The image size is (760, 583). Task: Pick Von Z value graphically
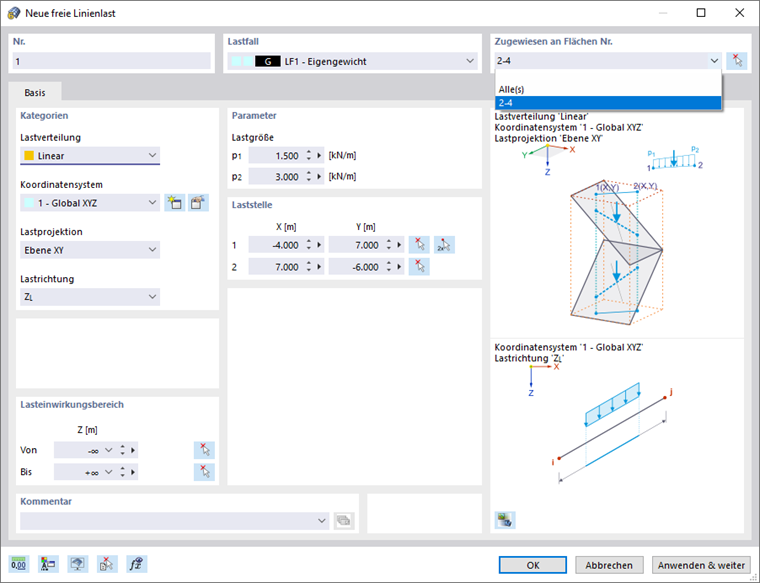pos(204,450)
